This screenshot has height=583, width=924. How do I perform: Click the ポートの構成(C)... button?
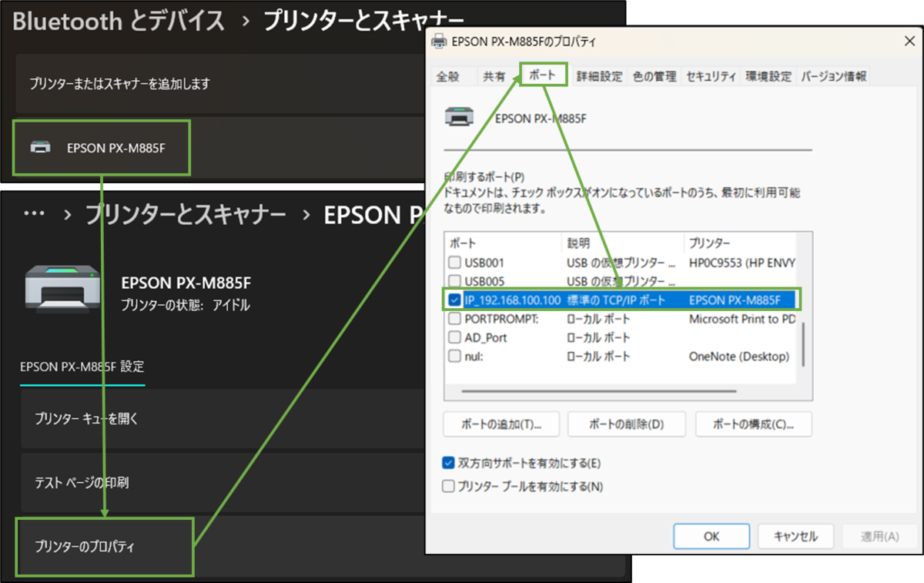pyautogui.click(x=753, y=424)
